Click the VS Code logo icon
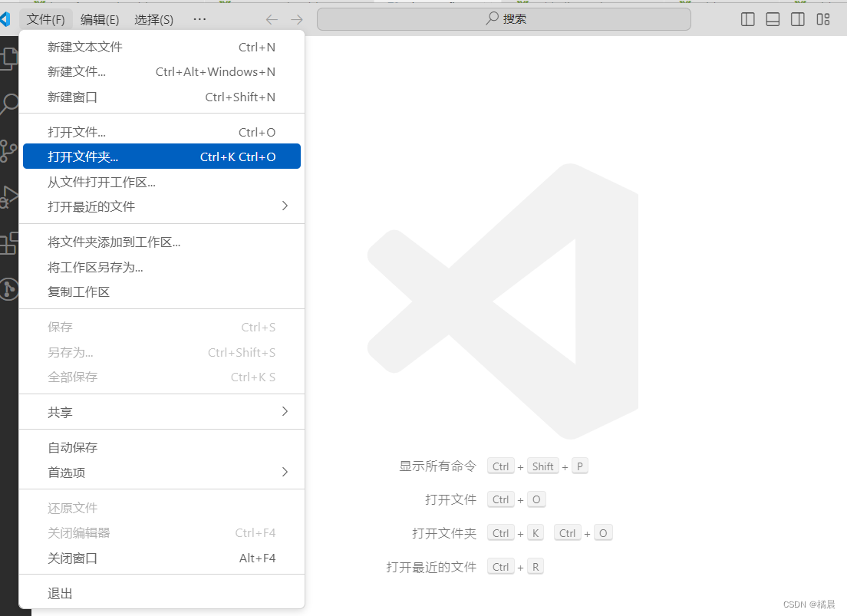The width and height of the screenshot is (847, 616). click(5, 19)
